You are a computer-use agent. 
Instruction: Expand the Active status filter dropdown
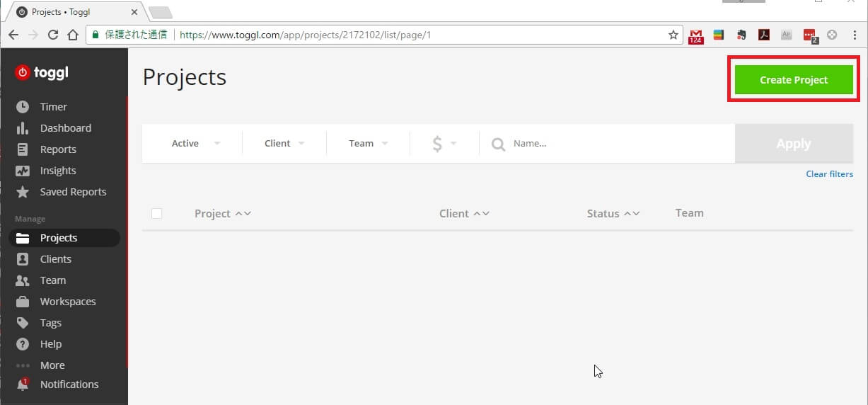196,143
